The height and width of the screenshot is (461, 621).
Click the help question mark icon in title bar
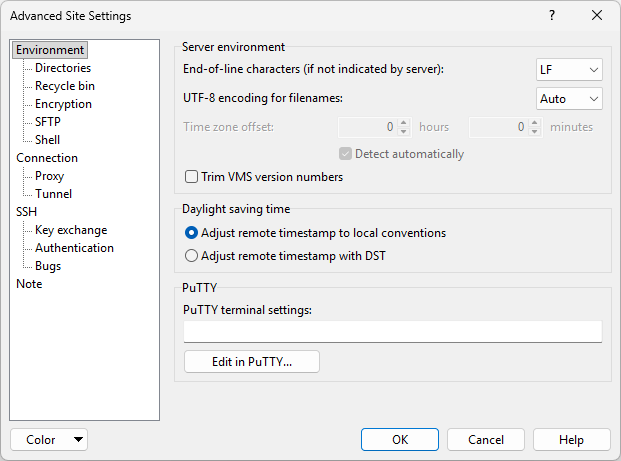coord(552,16)
